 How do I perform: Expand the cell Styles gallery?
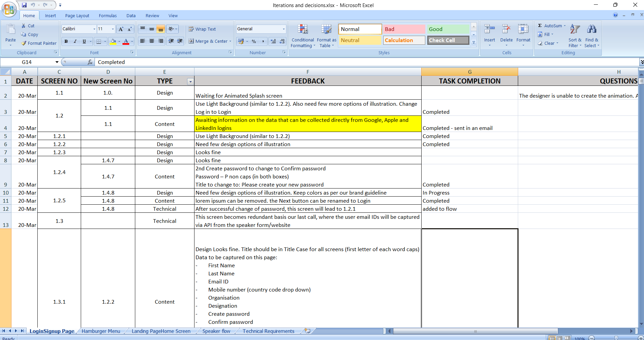pyautogui.click(x=474, y=42)
